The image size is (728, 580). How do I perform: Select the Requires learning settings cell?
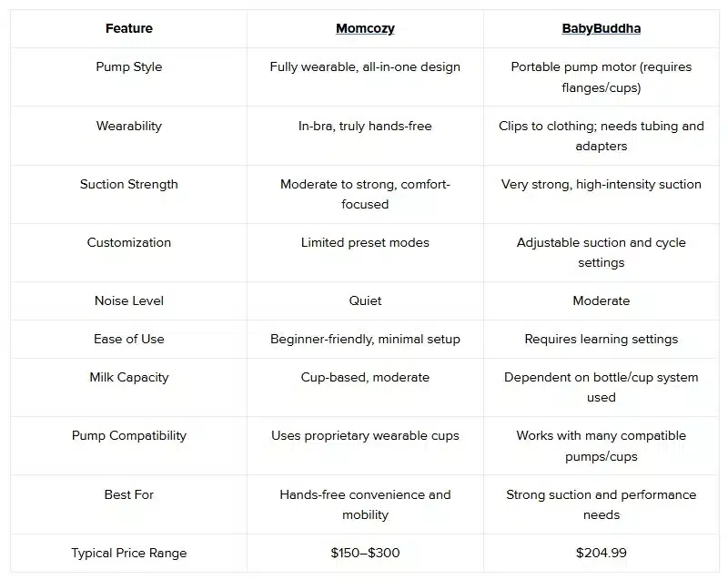(x=601, y=339)
